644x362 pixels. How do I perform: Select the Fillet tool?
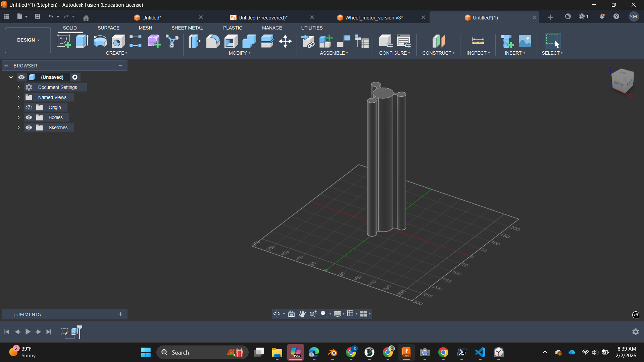coord(213,41)
